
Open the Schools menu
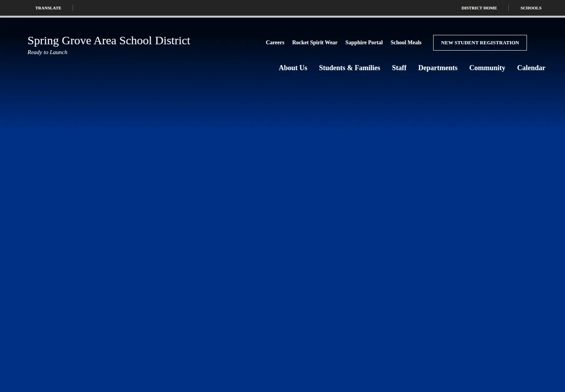[531, 8]
